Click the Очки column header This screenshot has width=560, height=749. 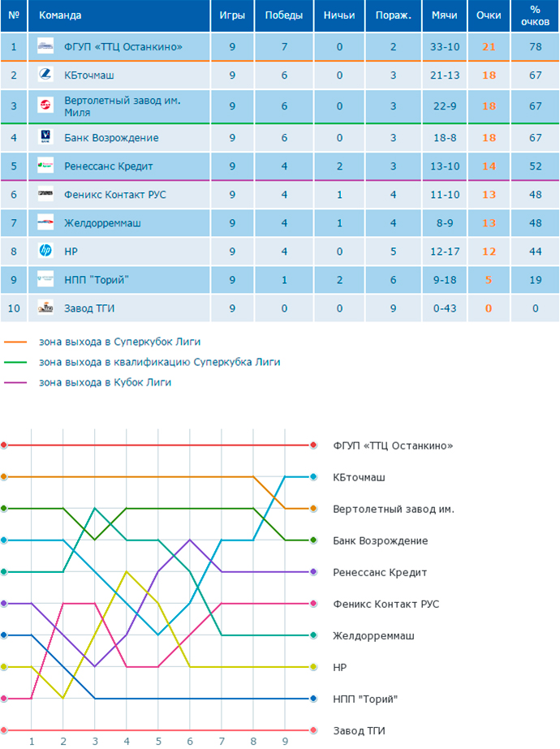(x=489, y=15)
